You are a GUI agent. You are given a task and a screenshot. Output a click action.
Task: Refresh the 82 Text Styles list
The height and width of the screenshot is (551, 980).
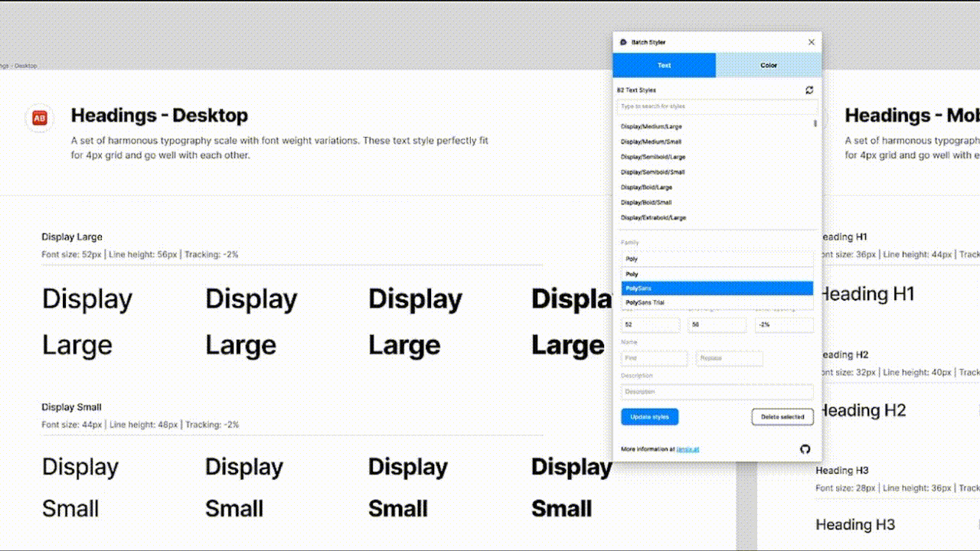[809, 90]
